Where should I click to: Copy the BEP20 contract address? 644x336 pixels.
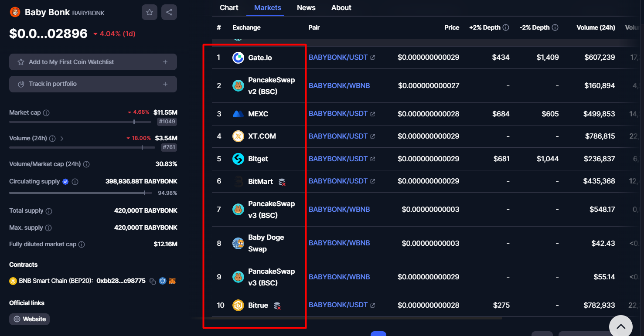pyautogui.click(x=153, y=282)
